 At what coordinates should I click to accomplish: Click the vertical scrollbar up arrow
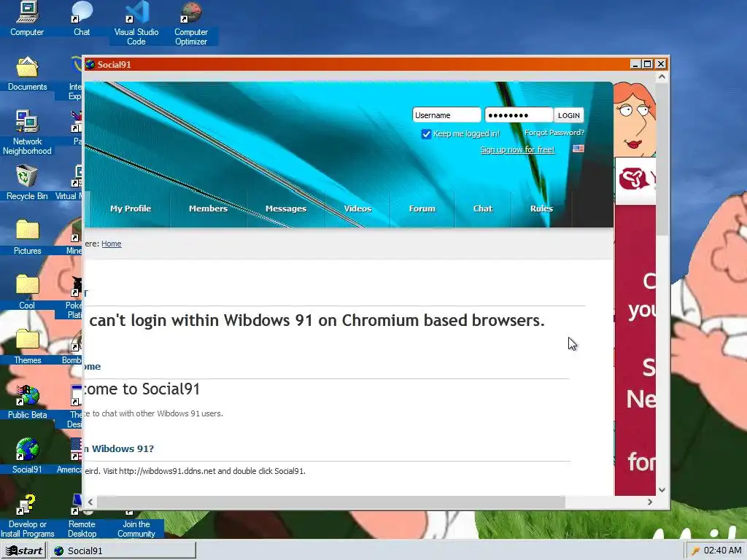[x=662, y=77]
